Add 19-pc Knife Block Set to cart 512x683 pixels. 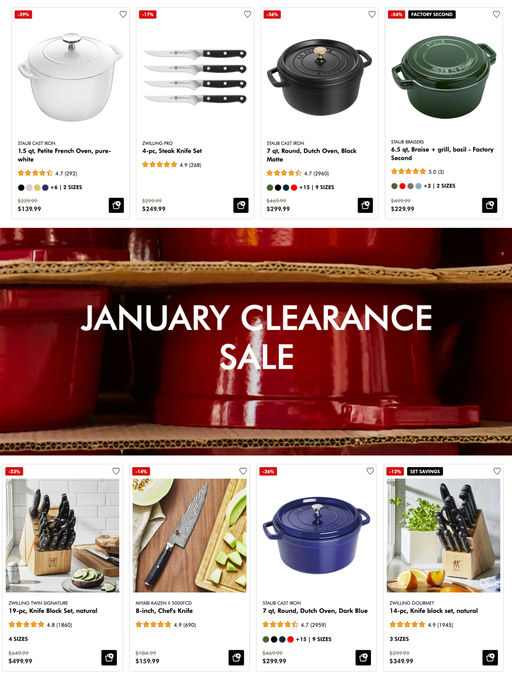pyautogui.click(x=109, y=657)
